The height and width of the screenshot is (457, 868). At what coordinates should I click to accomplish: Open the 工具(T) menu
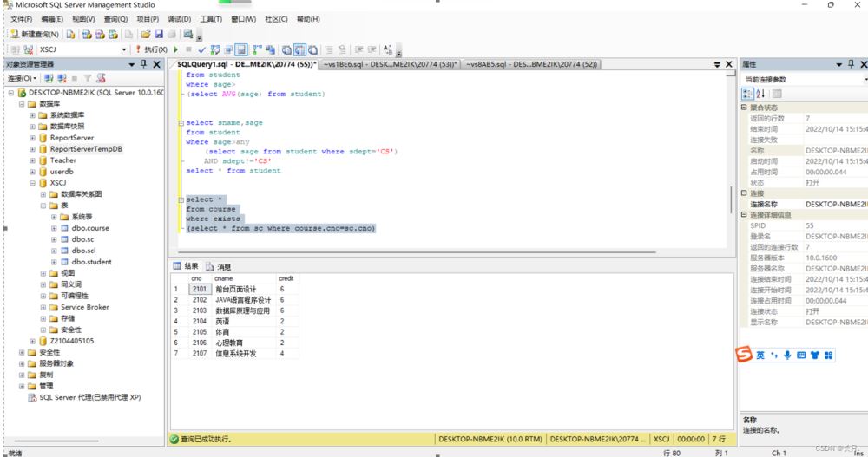pyautogui.click(x=211, y=19)
